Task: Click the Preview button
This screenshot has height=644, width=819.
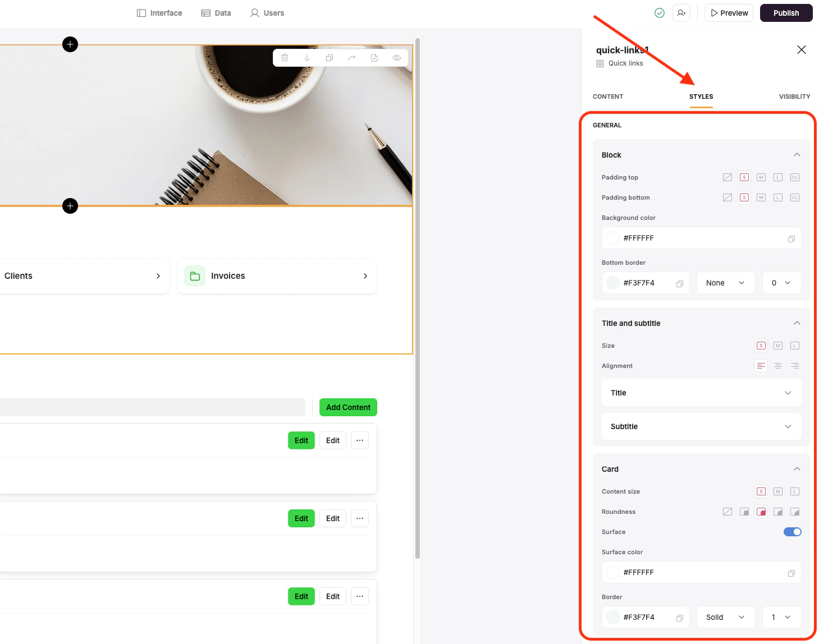Action: click(x=729, y=13)
